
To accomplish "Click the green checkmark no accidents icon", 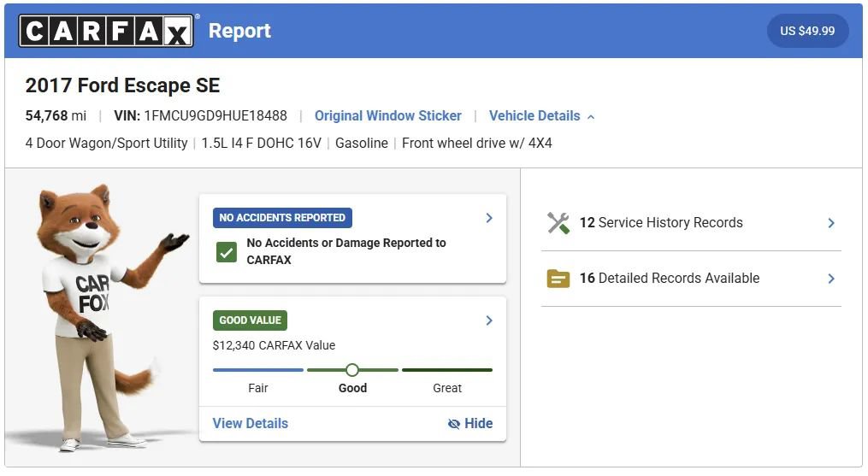I will (227, 252).
